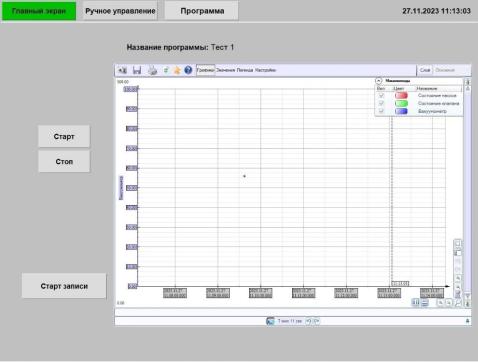Screen dimensions: 478x362
Task: Click the lock icon at bottom right of trend
Action: pos(467,321)
